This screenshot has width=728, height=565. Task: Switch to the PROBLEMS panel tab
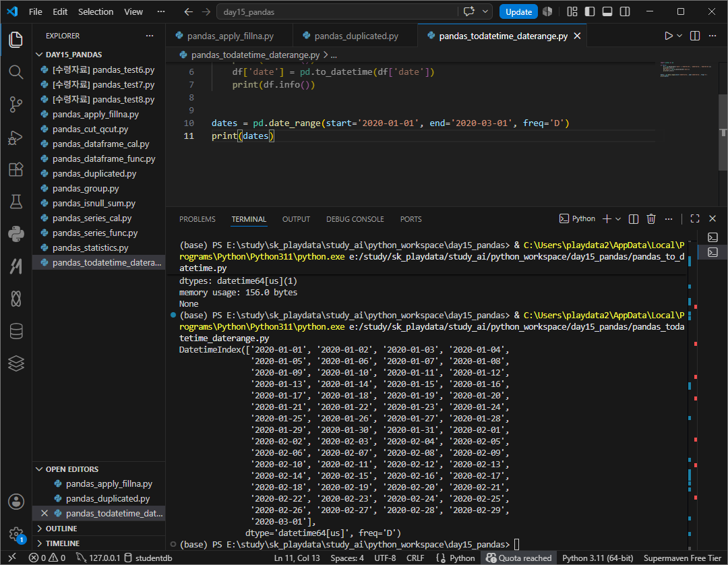pos(198,219)
